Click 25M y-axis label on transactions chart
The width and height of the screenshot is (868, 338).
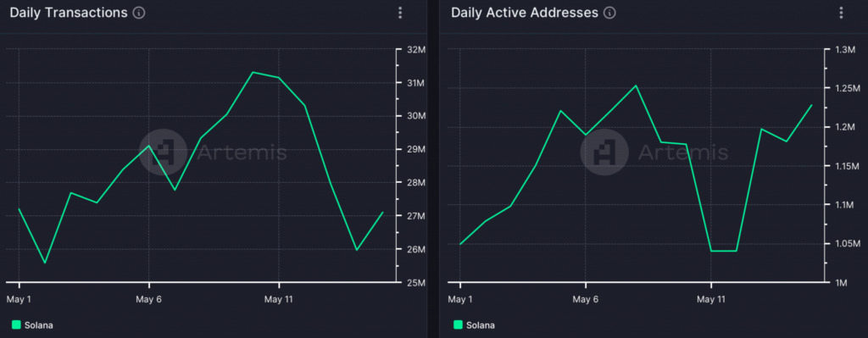(417, 283)
